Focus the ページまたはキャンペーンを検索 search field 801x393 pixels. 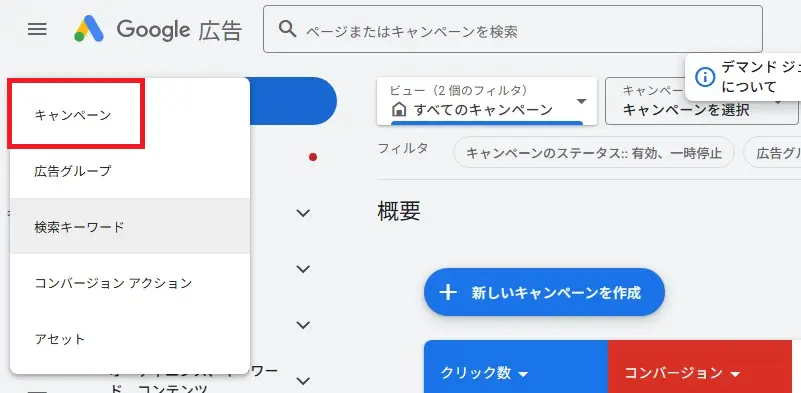pyautogui.click(x=512, y=29)
